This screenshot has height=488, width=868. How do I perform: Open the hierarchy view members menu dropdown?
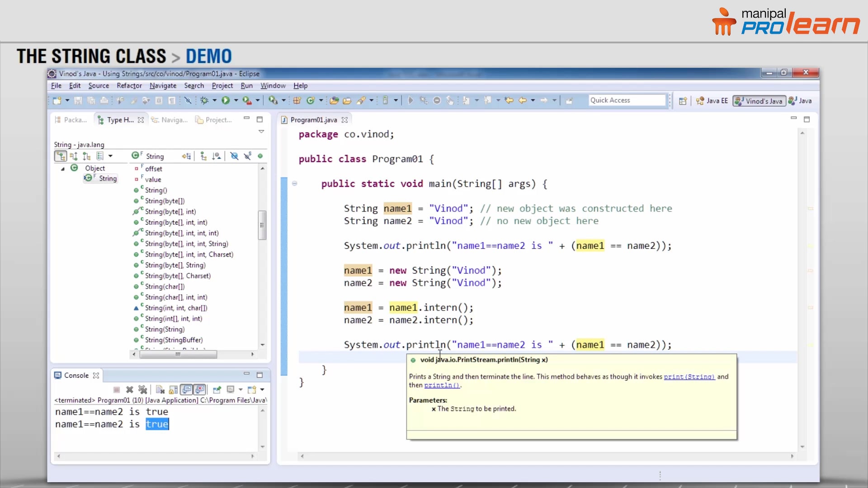coord(111,155)
